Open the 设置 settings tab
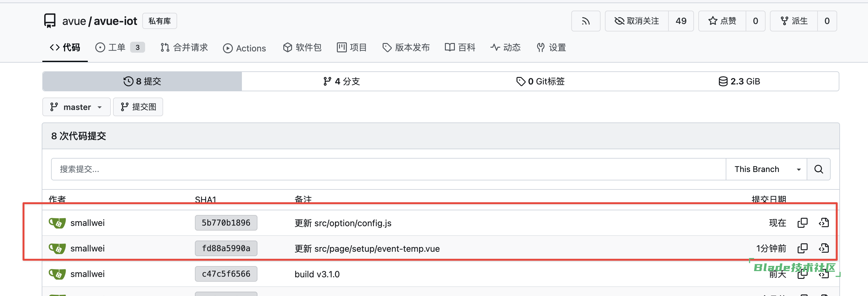Screen dimensions: 868x296 point(551,48)
